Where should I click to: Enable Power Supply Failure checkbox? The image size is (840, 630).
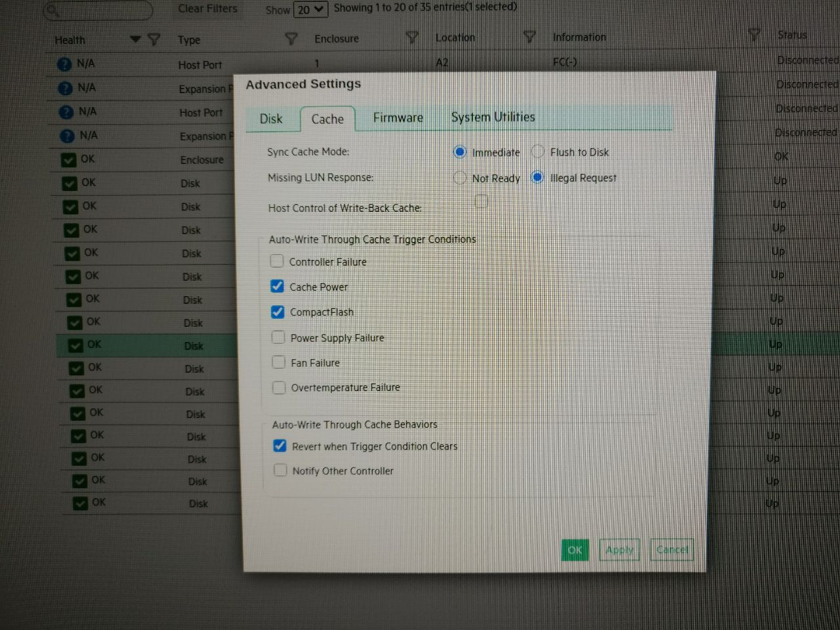click(x=278, y=337)
